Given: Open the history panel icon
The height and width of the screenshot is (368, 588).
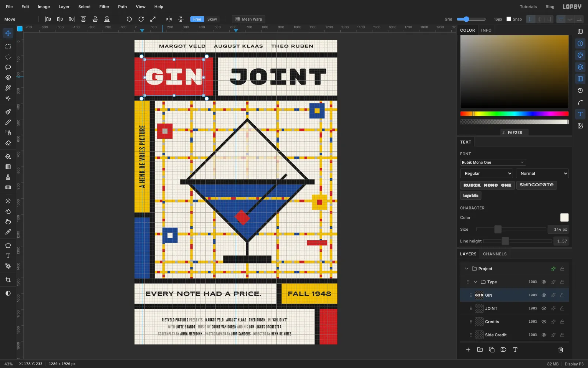Looking at the screenshot, I should point(580,91).
